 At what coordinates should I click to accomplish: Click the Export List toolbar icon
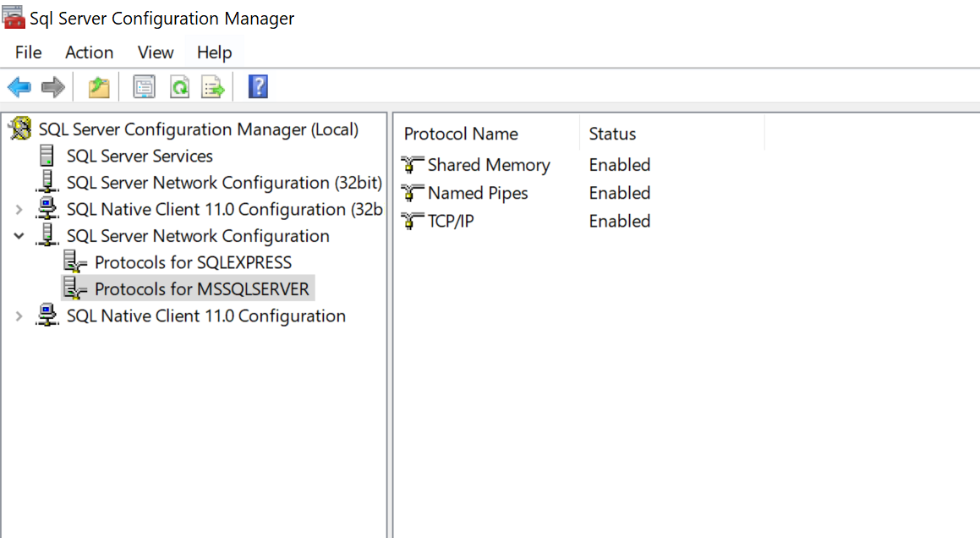point(212,87)
